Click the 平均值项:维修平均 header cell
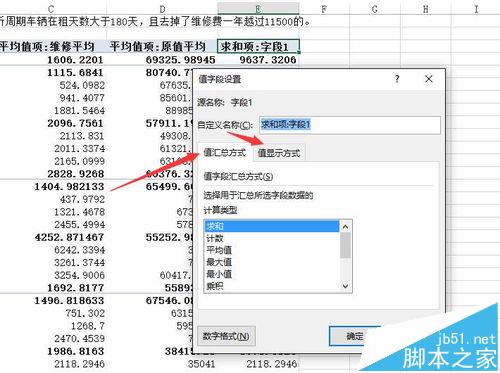 (x=53, y=46)
